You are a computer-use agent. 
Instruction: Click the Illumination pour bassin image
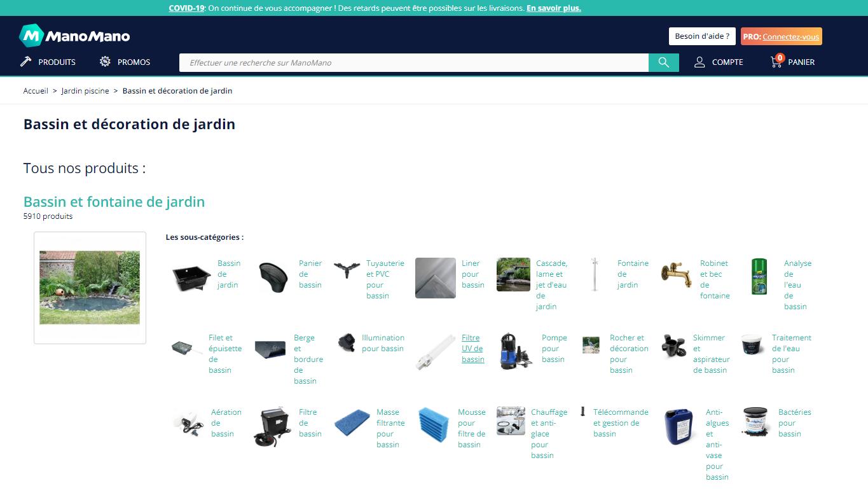coord(347,342)
